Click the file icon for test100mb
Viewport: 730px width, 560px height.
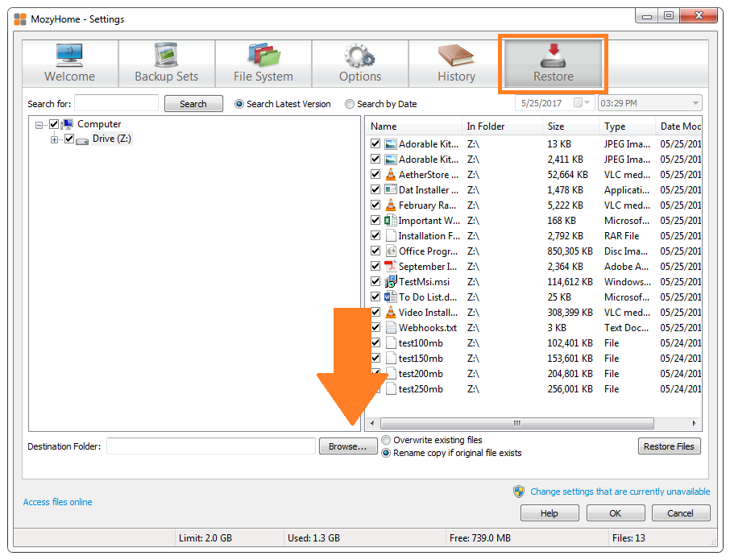391,342
